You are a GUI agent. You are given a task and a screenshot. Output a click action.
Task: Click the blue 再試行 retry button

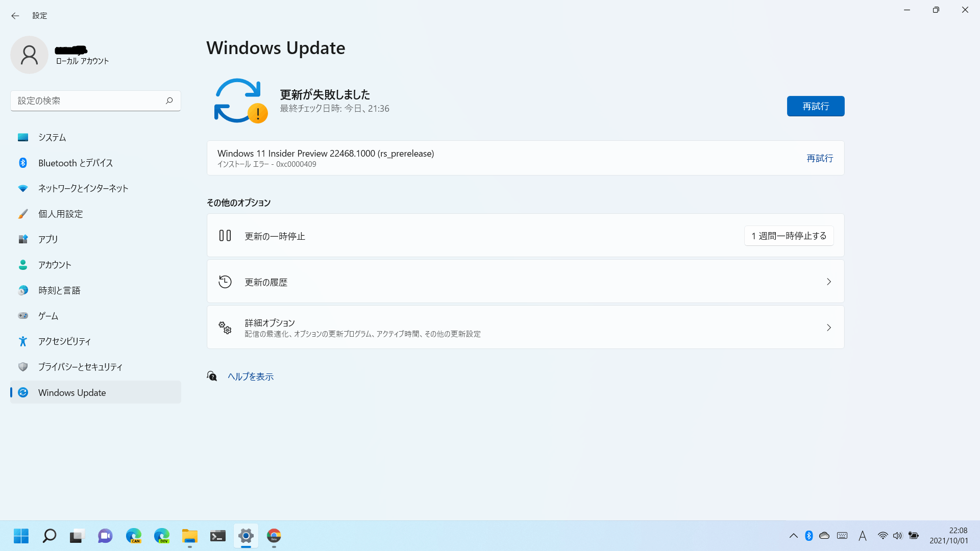tap(815, 106)
